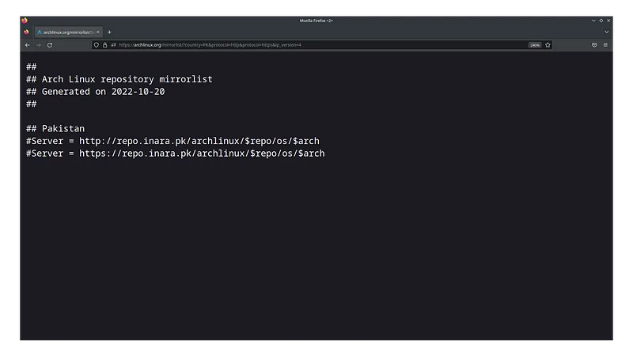Click the padlock site security icon
Image resolution: width=633 pixels, height=364 pixels.
tap(104, 45)
